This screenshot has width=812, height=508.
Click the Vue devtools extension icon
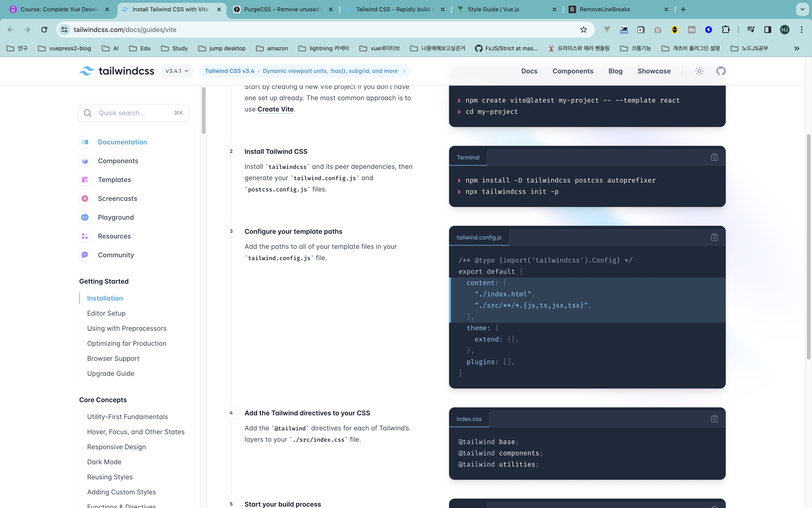click(x=607, y=30)
